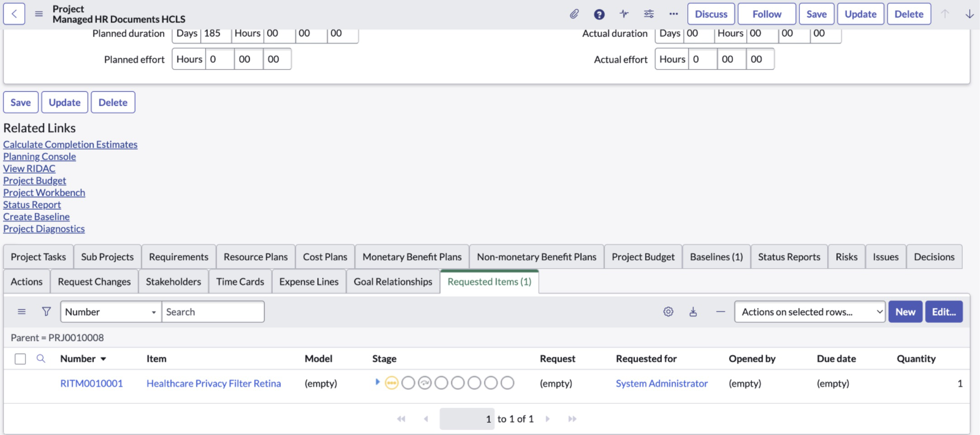The image size is (980, 435).
Task: Select the select-all rows checkbox
Action: [19, 359]
